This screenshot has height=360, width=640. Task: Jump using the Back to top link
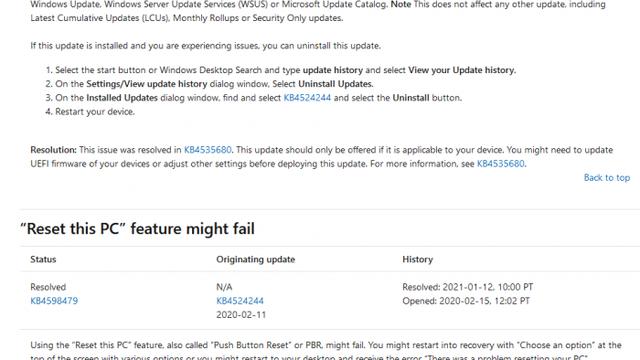[x=607, y=178]
